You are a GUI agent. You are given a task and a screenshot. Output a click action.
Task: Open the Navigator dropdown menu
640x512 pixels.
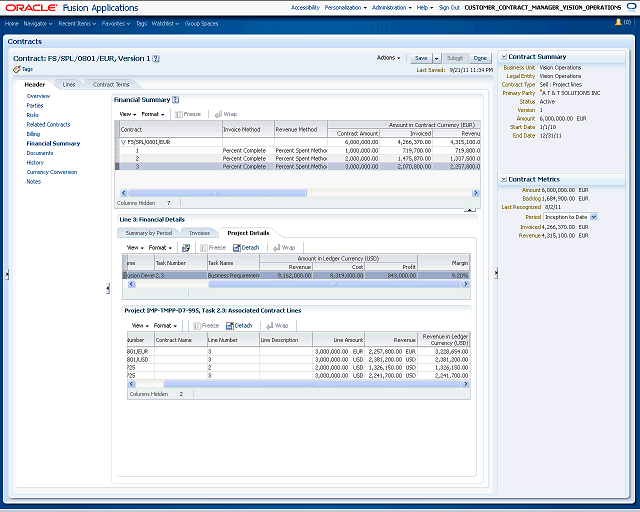(x=38, y=24)
